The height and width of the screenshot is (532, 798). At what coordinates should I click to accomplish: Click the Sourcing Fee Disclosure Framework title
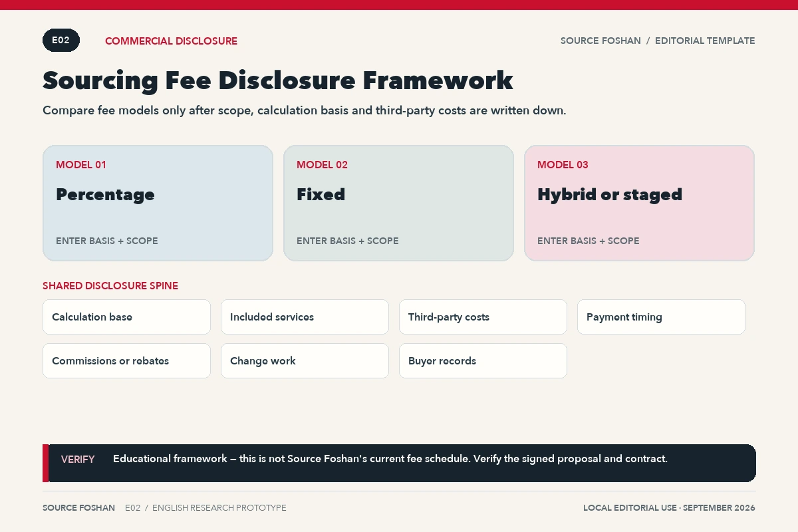[278, 80]
